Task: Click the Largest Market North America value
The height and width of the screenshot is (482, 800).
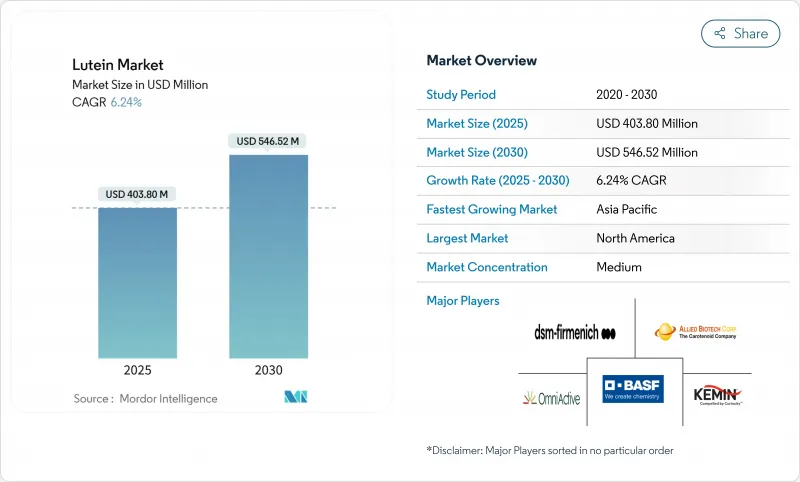Action: coord(635,238)
